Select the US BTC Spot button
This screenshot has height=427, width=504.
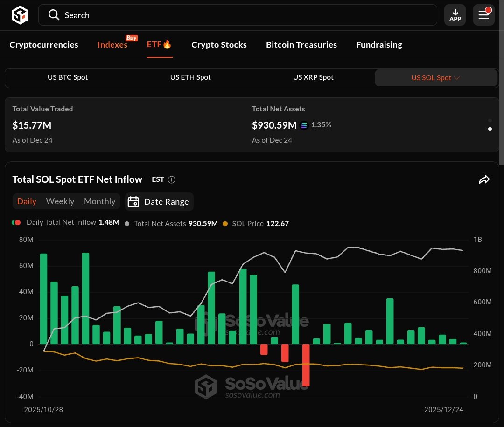(x=68, y=77)
